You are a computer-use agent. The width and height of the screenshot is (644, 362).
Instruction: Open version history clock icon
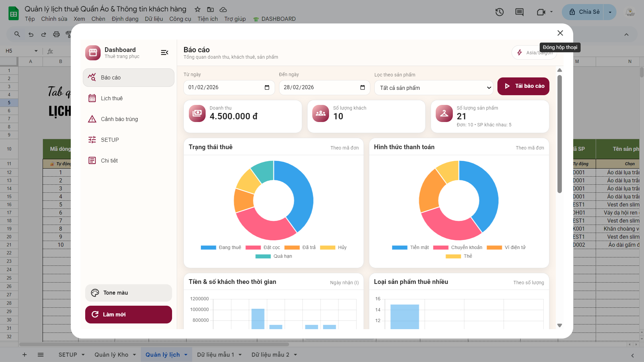pyautogui.click(x=499, y=12)
